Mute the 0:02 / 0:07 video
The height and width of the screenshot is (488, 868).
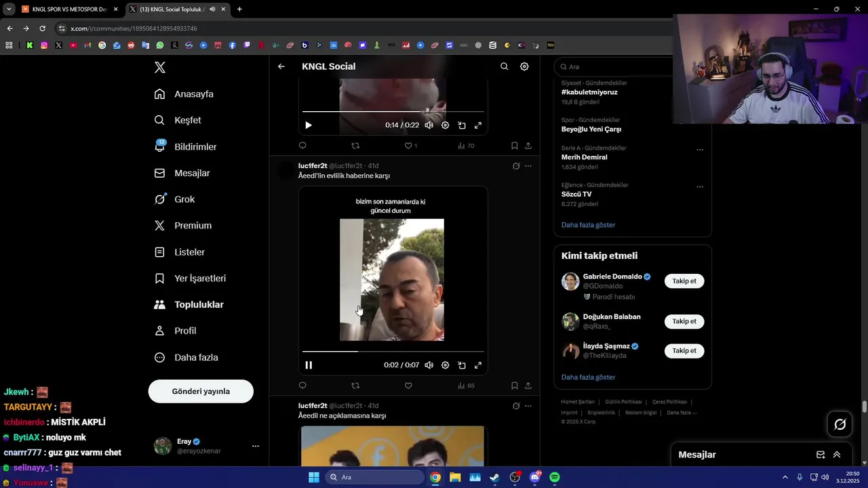pos(429,365)
